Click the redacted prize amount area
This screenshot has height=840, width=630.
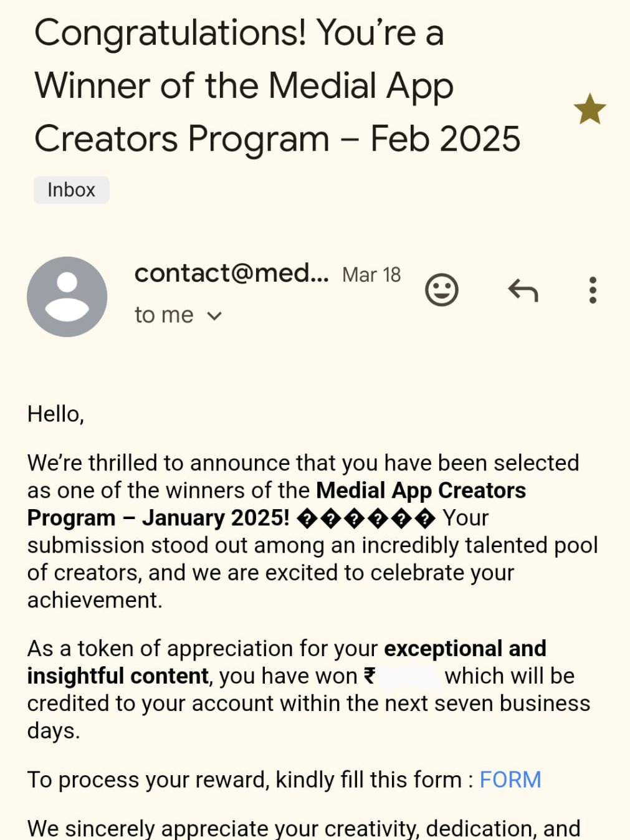point(410,676)
